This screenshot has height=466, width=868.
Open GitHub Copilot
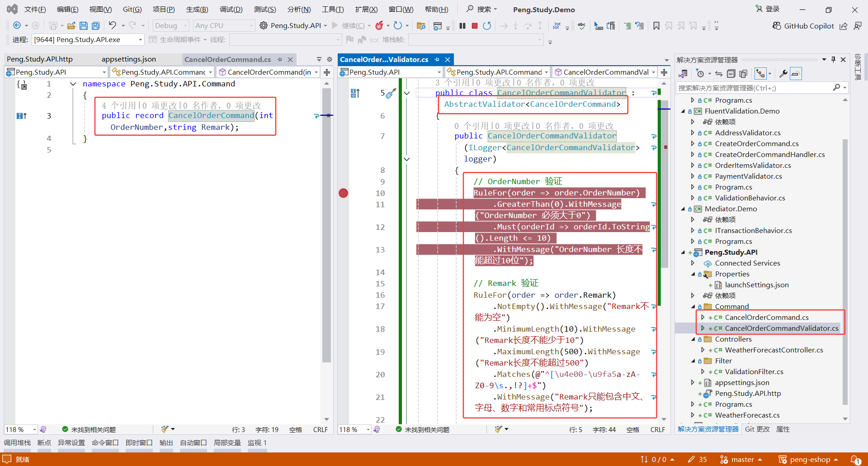click(803, 26)
